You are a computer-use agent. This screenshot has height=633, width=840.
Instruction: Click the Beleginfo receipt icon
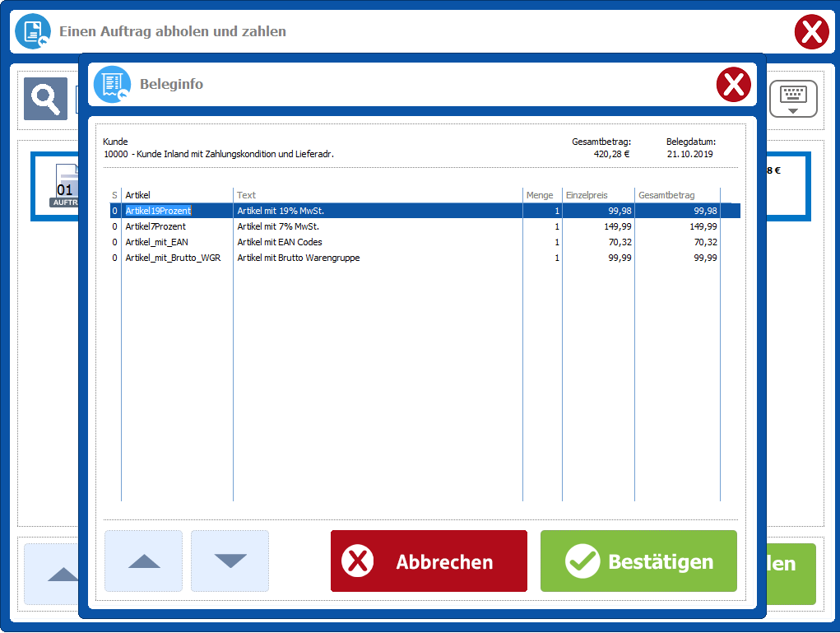[112, 84]
